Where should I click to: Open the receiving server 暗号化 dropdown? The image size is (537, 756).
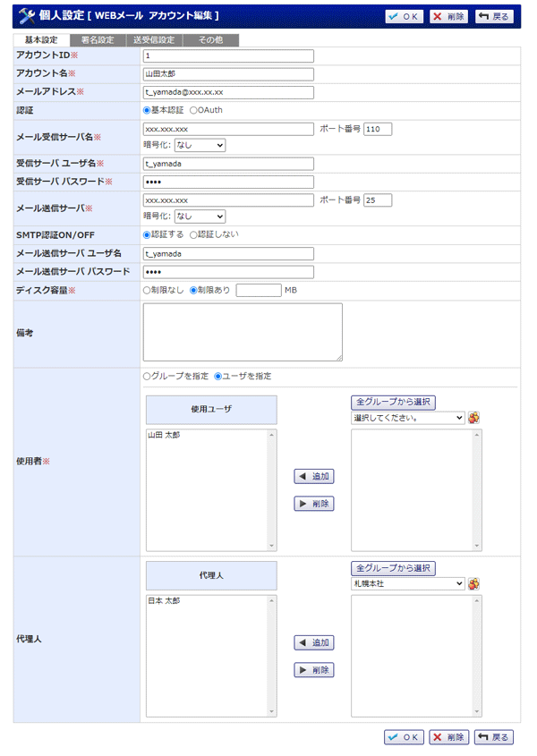[x=200, y=145]
